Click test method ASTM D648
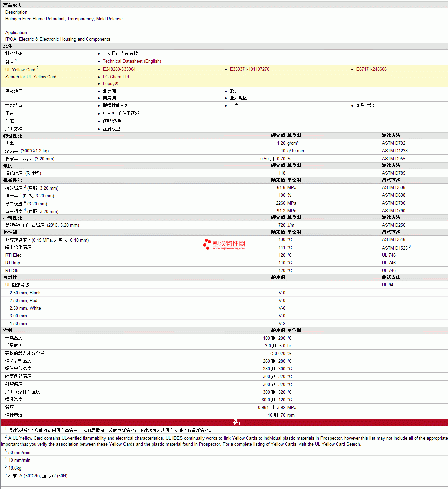This screenshot has height=489, width=448. pos(393,240)
